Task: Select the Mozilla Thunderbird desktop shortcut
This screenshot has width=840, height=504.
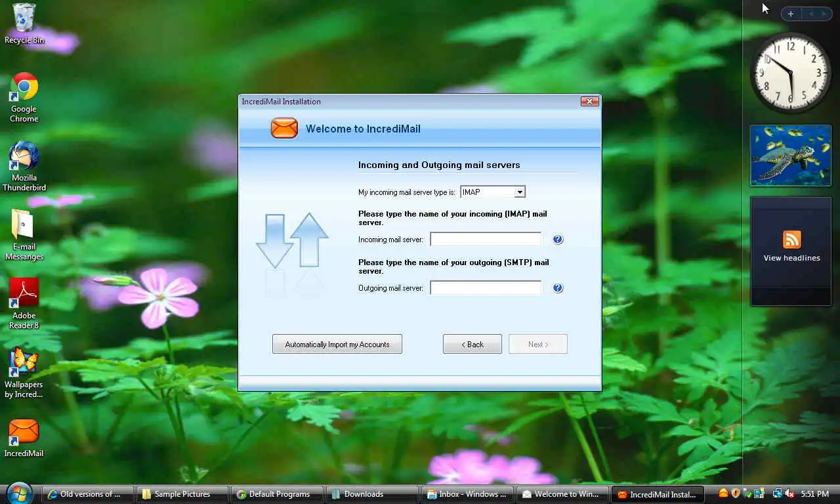Action: [24, 166]
